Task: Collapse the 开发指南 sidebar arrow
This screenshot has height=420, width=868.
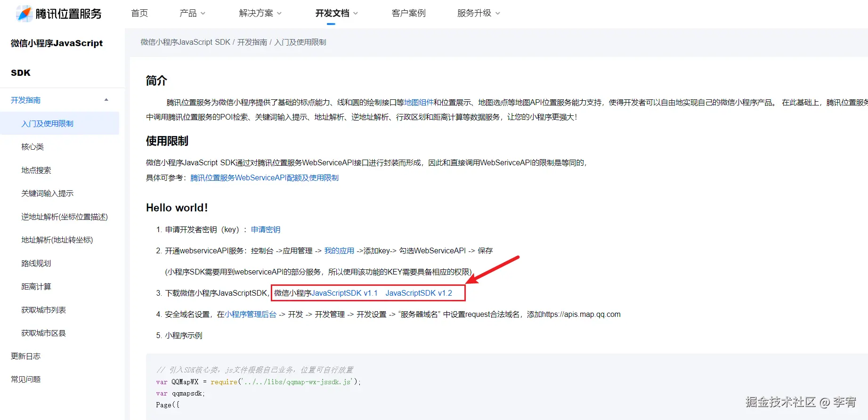Action: 106,100
